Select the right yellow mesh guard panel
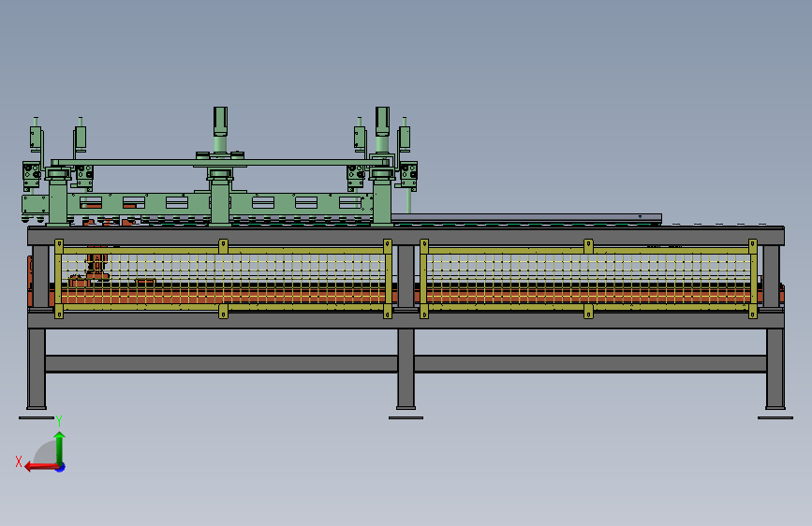Viewport: 812px width, 526px height. tap(588, 279)
